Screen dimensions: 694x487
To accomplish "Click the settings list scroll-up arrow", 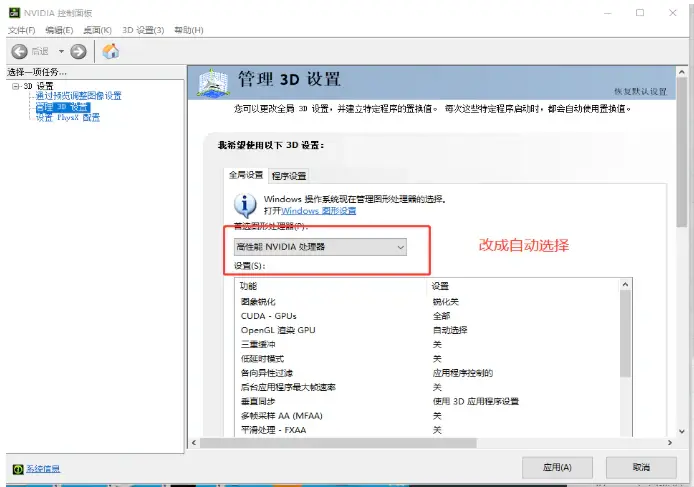I will point(625,285).
